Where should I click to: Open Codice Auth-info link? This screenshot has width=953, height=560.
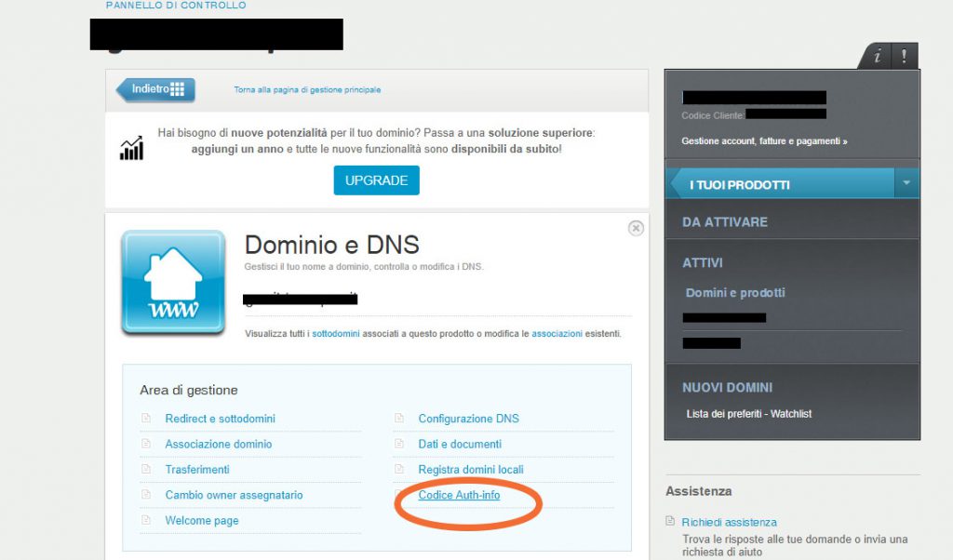(x=459, y=495)
